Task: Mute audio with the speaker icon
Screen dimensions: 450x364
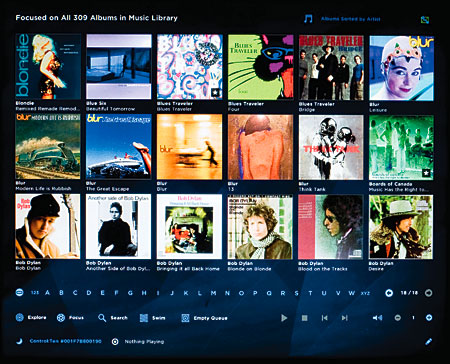Action: pyautogui.click(x=377, y=318)
